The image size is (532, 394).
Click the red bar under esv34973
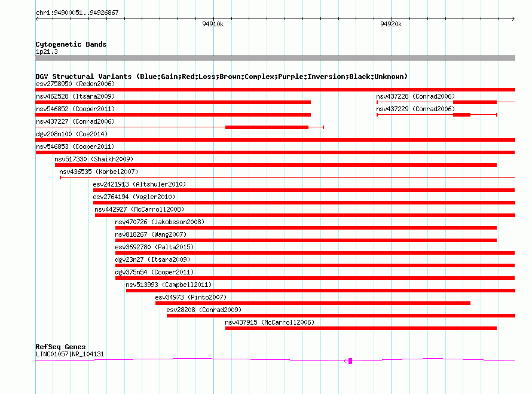click(313, 303)
